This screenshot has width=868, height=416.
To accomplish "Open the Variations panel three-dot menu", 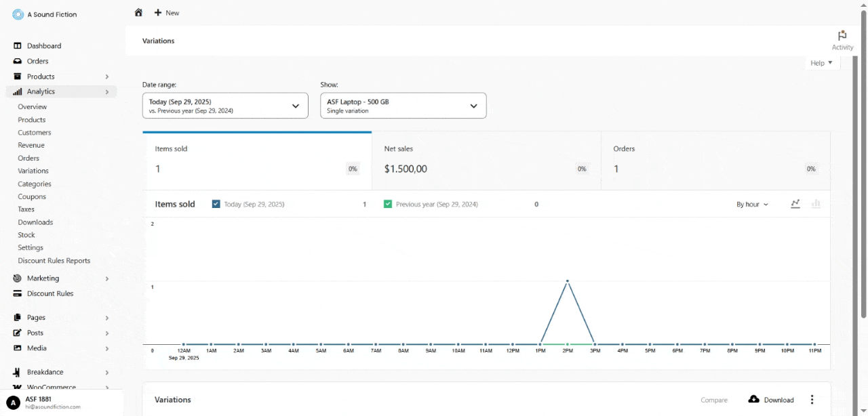I will coord(812,400).
